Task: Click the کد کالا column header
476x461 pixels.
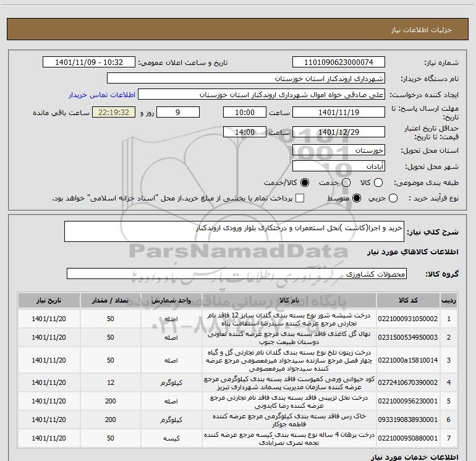Action: tap(408, 301)
